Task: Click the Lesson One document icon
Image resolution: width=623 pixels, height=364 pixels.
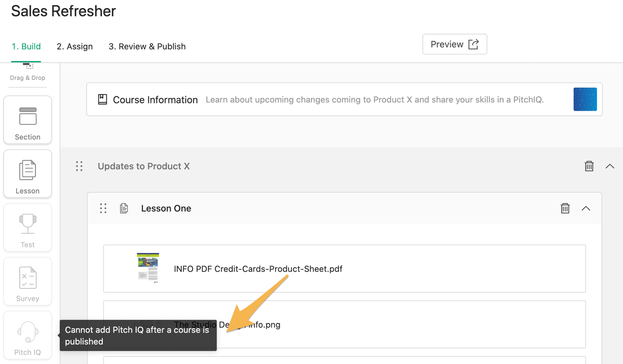Action: point(124,209)
